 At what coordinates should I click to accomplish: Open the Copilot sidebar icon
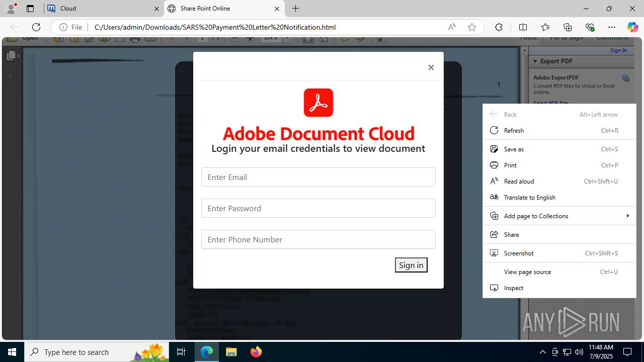point(632,27)
